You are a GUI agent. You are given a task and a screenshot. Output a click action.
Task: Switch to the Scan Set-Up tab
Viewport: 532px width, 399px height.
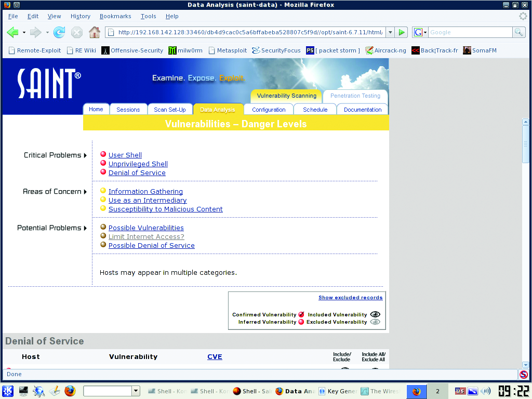170,110
